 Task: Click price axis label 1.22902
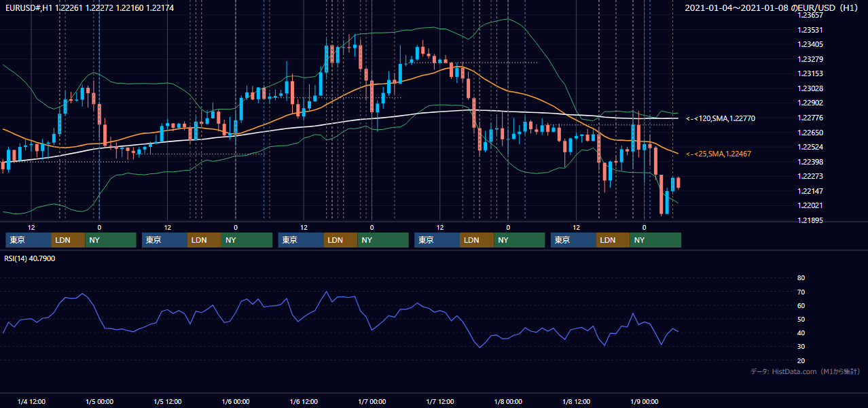tap(810, 103)
